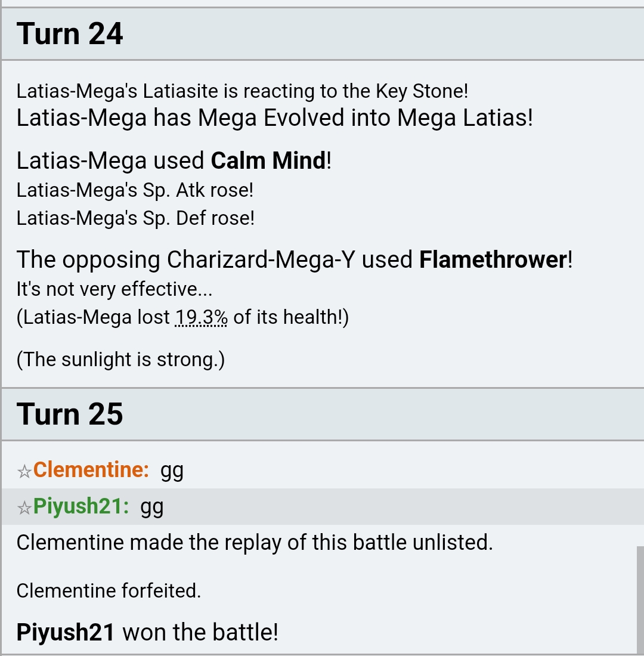Click the star icon beside Piyush21
Image resolution: width=644 pixels, height=656 pixels.
tap(24, 508)
